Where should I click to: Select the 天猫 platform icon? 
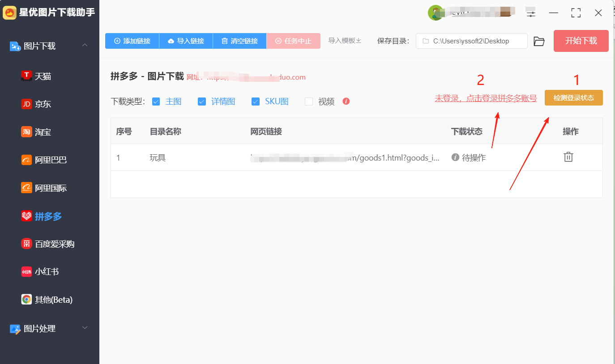pos(26,76)
